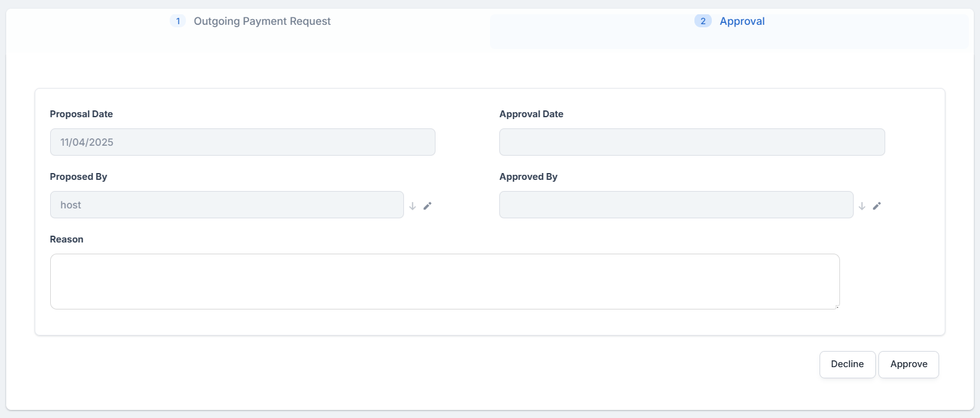The height and width of the screenshot is (418, 980).
Task: Click the Proposal Date field showing 11/04/2025
Action: tap(242, 142)
